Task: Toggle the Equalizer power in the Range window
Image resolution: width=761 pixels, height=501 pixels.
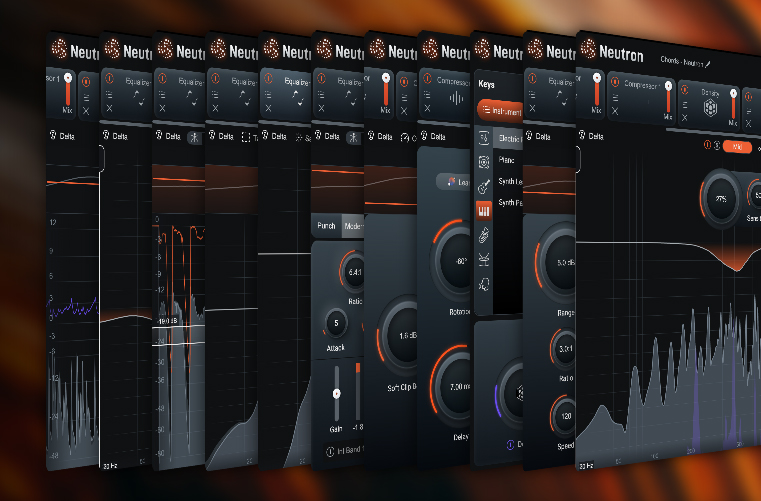Action: coord(532,79)
